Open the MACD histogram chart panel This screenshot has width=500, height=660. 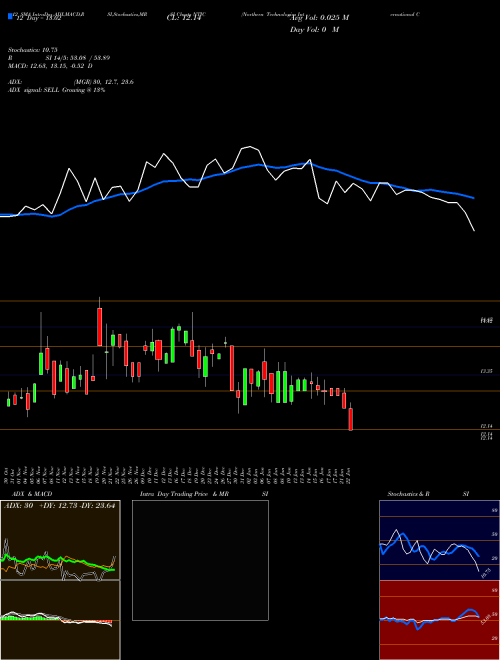(60, 620)
